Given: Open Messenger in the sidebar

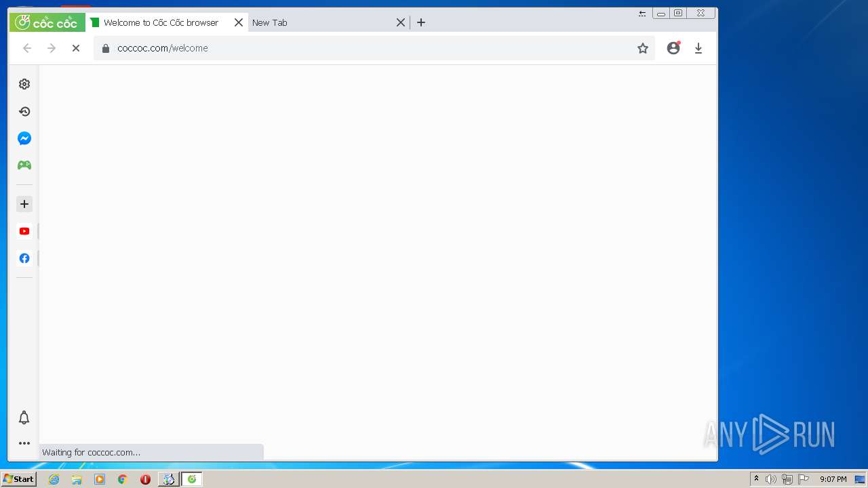Looking at the screenshot, I should tap(24, 138).
